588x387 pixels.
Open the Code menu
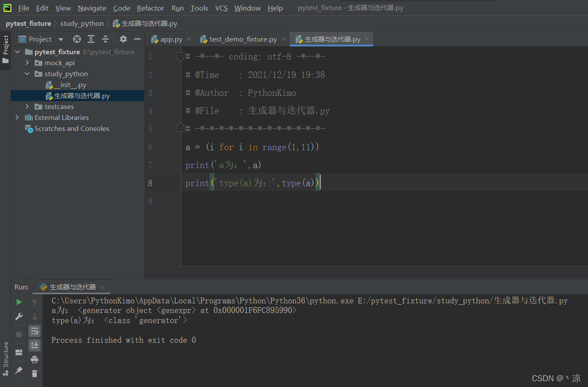click(x=122, y=8)
